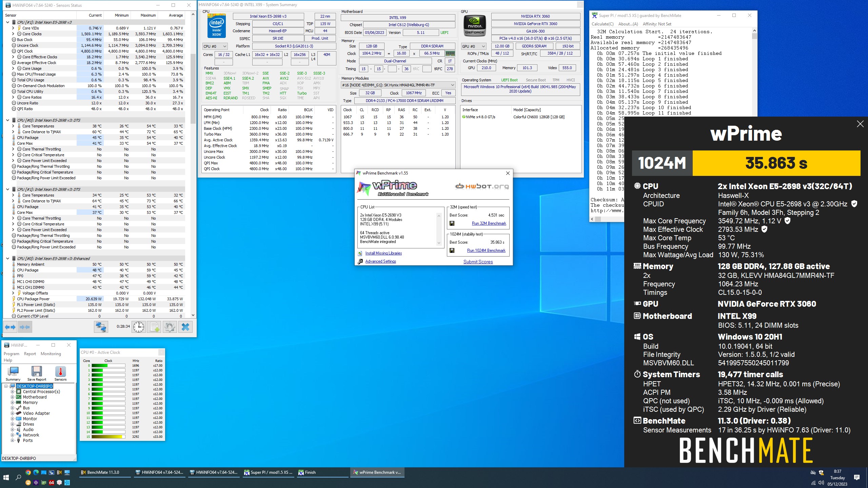Open the volume speaker tray icon
868x488 pixels.
click(x=821, y=483)
